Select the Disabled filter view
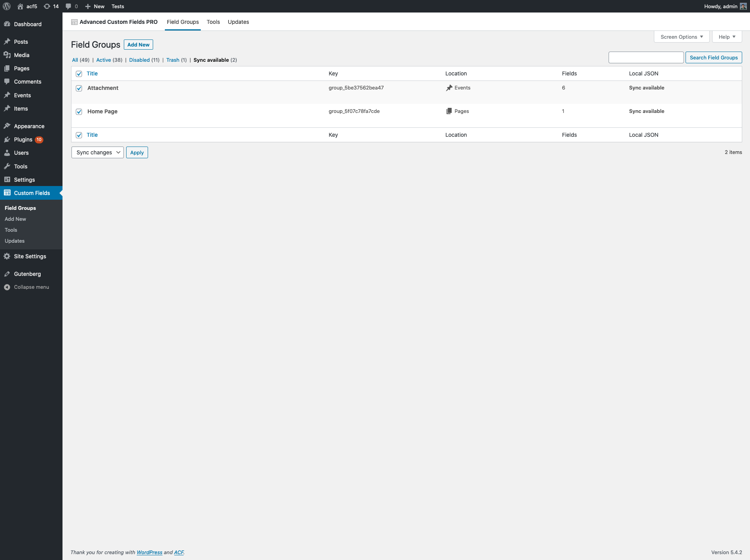750x560 pixels. pyautogui.click(x=139, y=60)
